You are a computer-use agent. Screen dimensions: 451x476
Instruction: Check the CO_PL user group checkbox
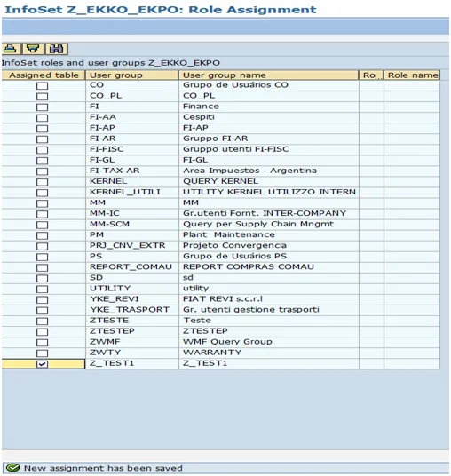tap(43, 97)
